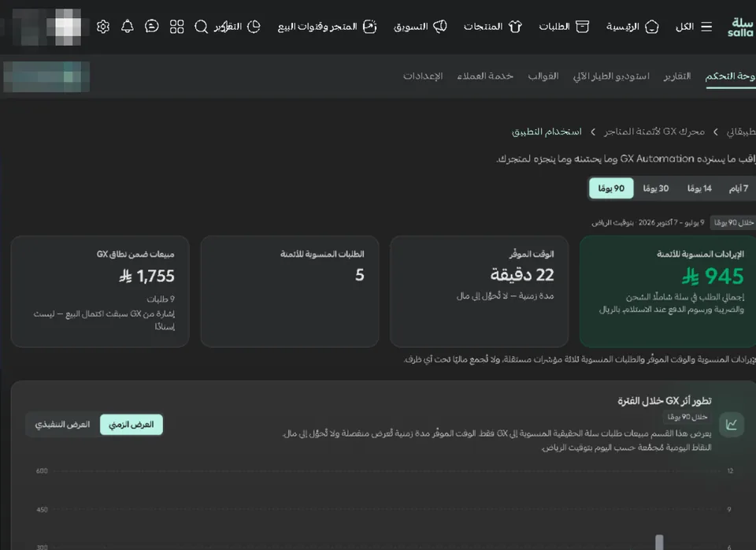
Task: Click the 1,755 sales value
Action: [x=146, y=276]
